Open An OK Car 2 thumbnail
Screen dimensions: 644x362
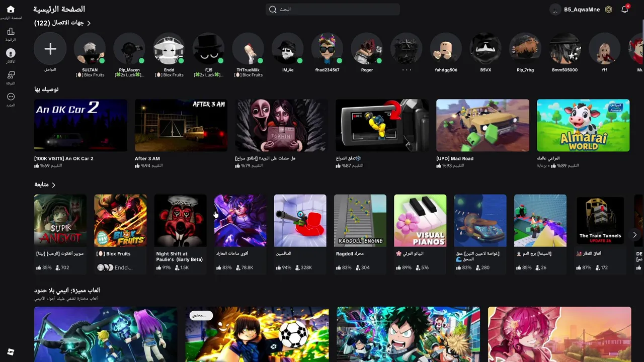[80, 125]
